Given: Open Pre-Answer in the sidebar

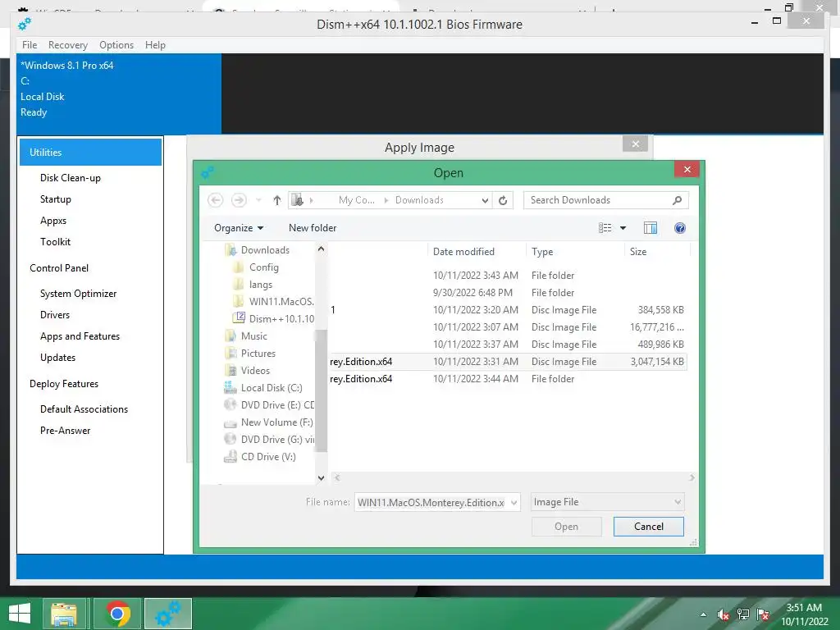Looking at the screenshot, I should point(65,431).
